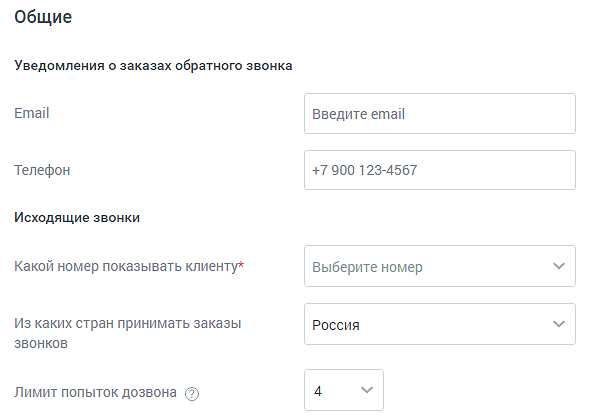
Task: Click the Какой номер показывать клиенту label
Action: pyautogui.click(x=126, y=266)
